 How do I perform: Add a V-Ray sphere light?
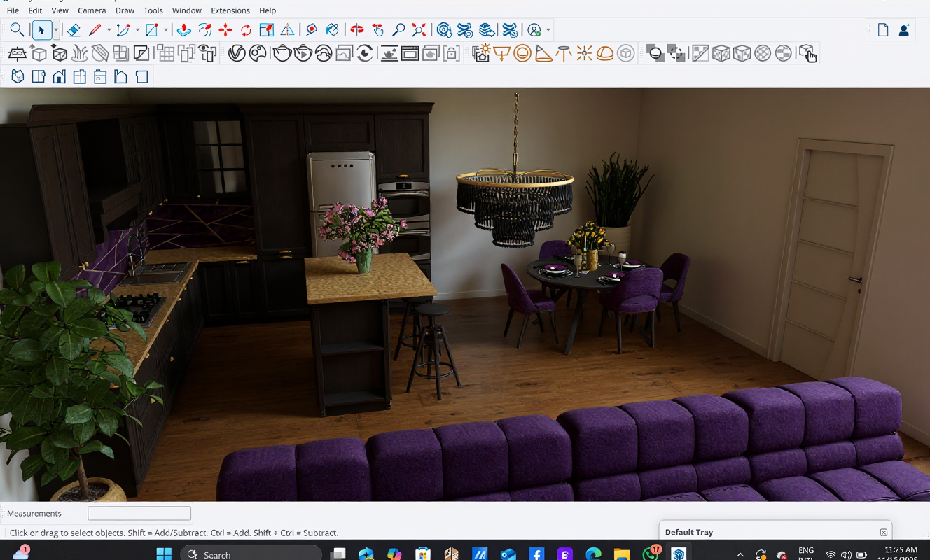522,54
